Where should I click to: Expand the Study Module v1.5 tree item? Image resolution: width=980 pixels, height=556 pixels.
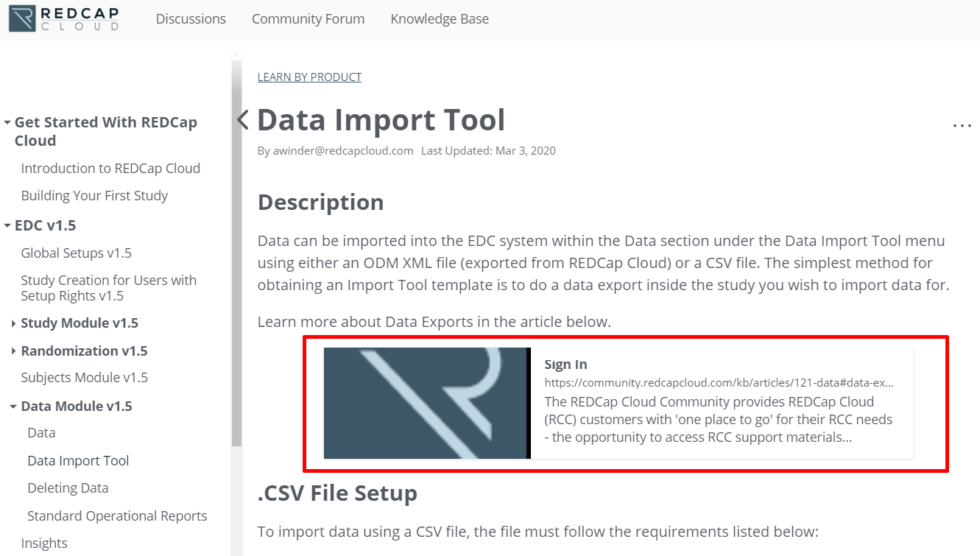[14, 323]
